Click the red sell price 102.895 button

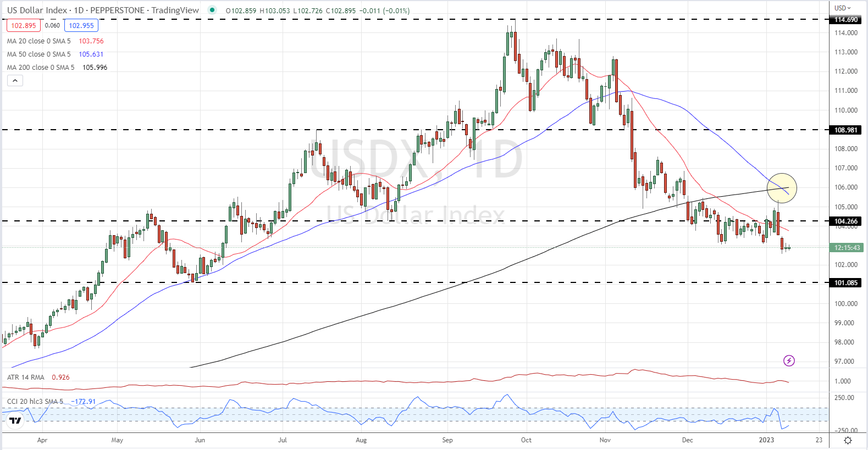(x=24, y=26)
